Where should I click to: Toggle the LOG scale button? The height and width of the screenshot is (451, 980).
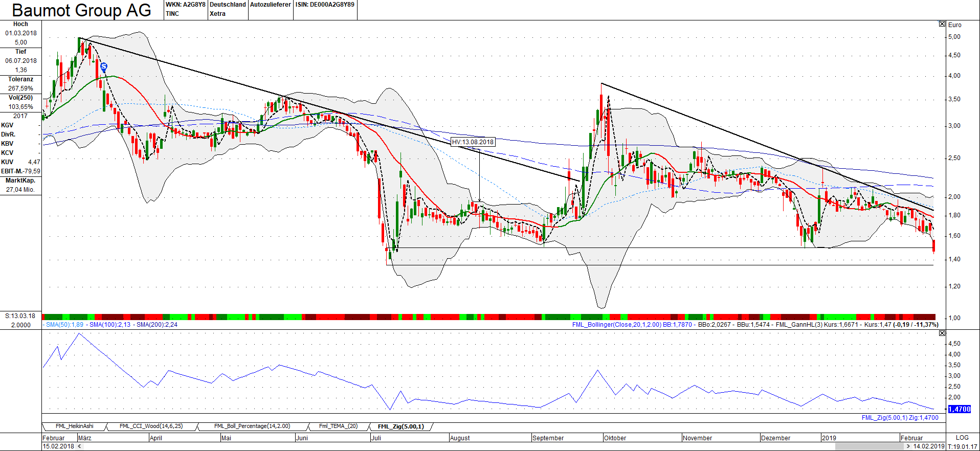pos(962,438)
